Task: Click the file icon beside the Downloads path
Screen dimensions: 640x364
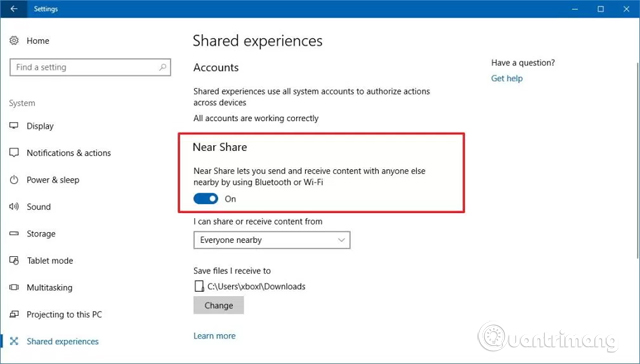Action: point(199,286)
